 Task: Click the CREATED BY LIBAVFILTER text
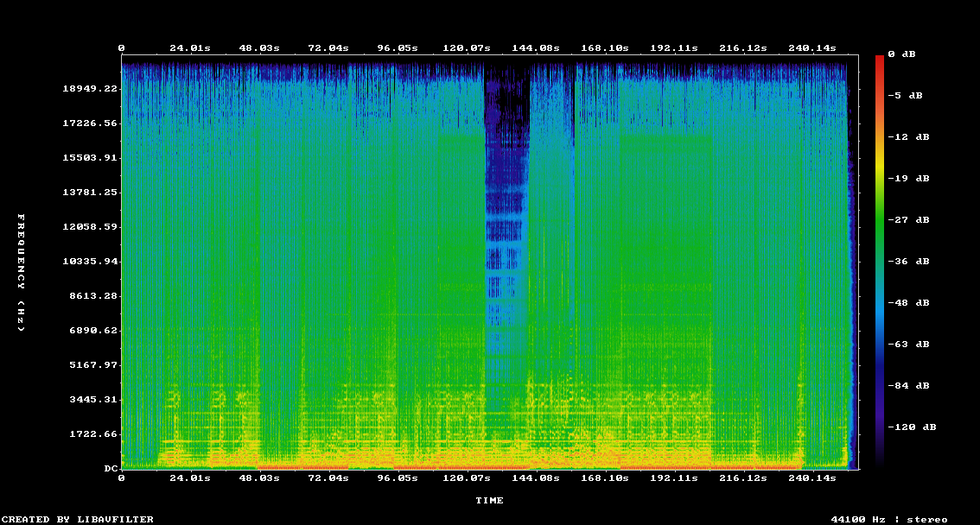77,519
